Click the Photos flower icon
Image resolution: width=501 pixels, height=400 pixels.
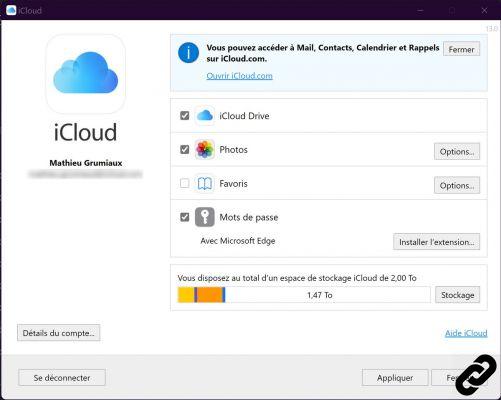point(205,150)
